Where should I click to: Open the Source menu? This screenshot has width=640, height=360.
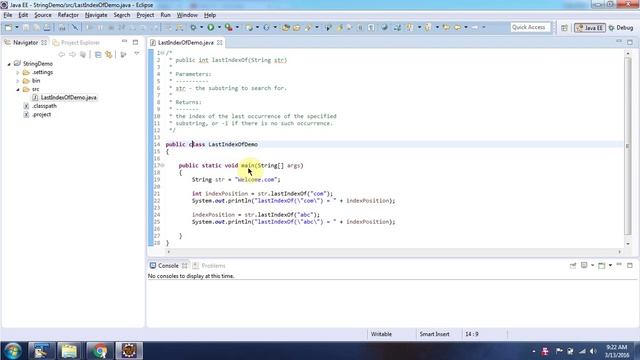(43, 15)
